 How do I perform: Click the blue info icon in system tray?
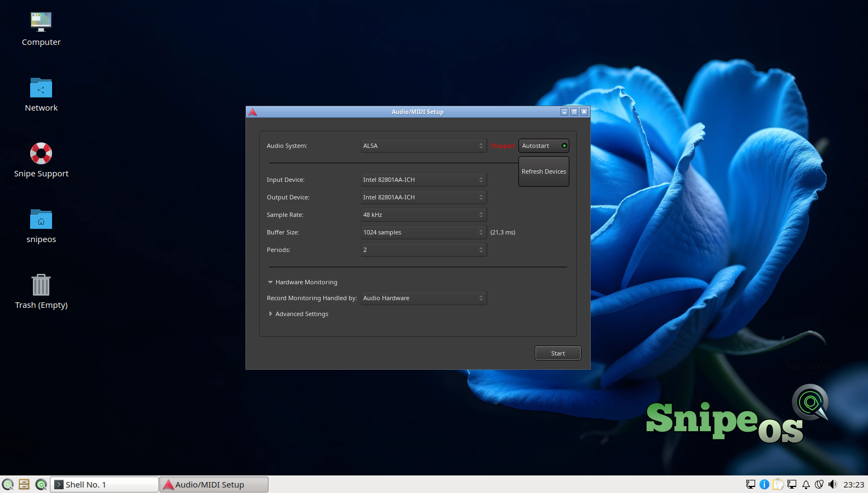764,484
